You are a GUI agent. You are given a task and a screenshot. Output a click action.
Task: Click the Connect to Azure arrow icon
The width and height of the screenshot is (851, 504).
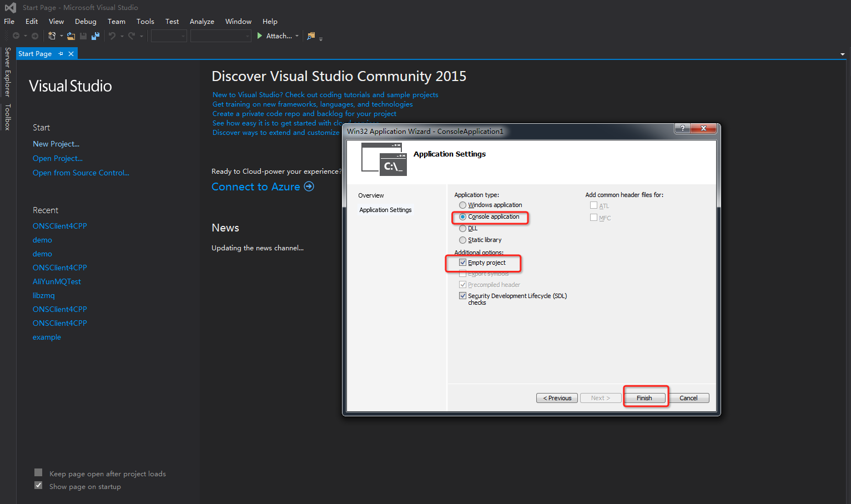point(309,187)
